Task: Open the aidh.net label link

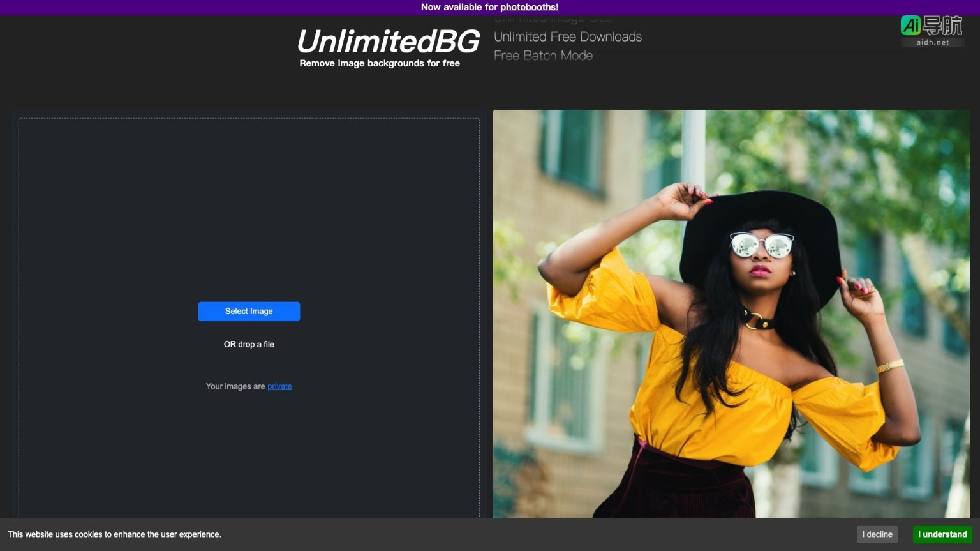Action: 932,42
